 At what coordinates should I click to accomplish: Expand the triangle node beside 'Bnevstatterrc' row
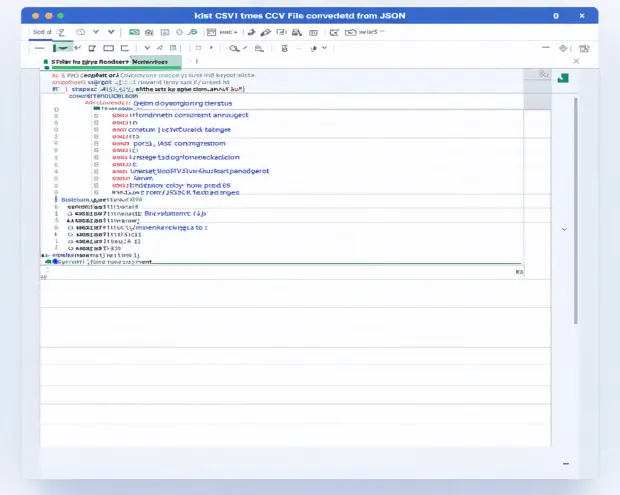click(x=70, y=213)
